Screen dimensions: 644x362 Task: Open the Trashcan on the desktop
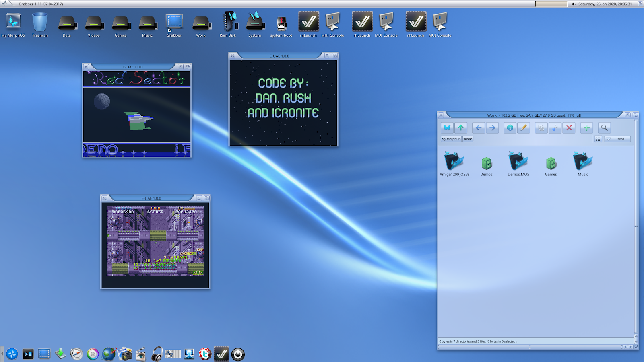point(40,25)
